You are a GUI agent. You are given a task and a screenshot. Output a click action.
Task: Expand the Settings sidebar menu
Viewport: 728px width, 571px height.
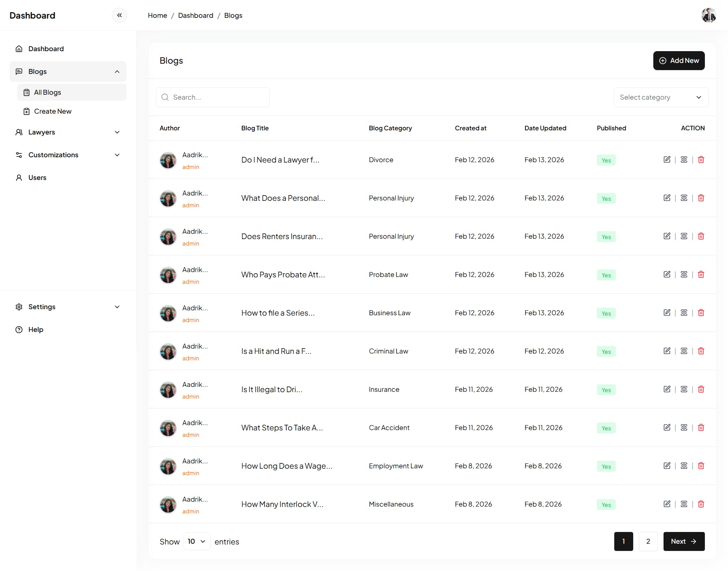[x=68, y=307]
